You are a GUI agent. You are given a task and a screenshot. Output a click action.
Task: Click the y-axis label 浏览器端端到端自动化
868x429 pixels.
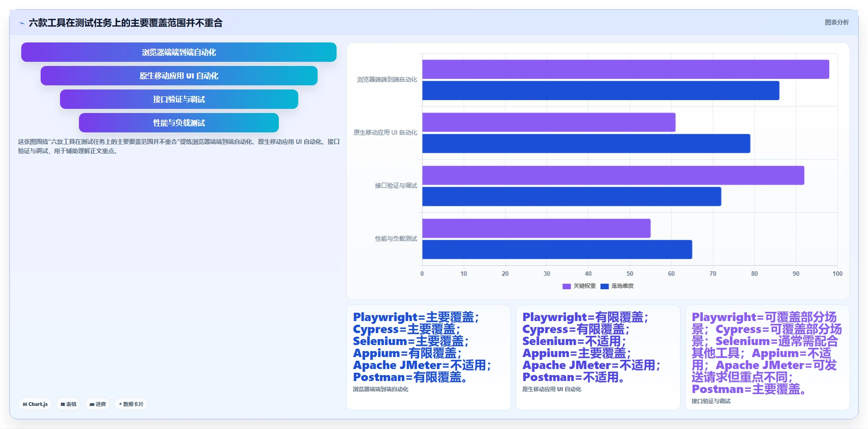click(387, 80)
